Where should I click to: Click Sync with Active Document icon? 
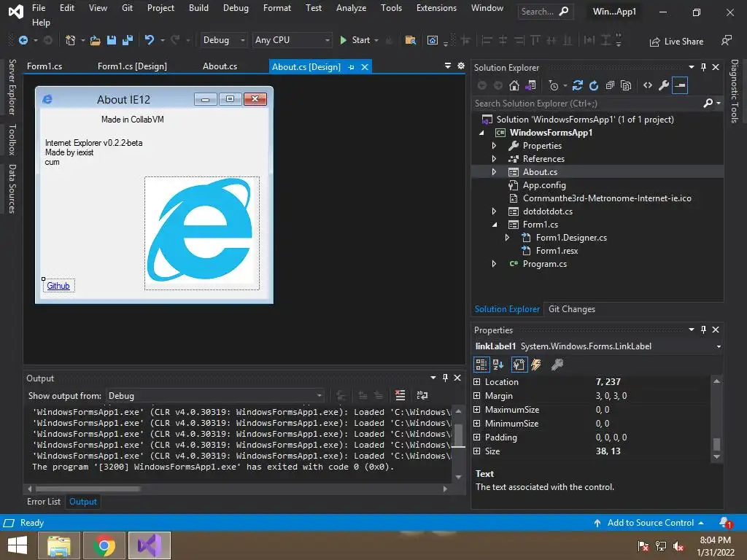pos(578,86)
